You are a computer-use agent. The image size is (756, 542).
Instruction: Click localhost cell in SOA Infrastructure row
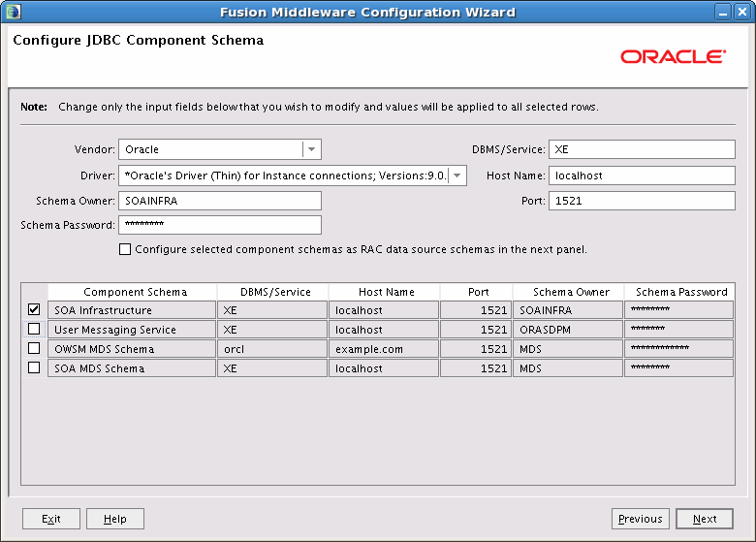[384, 310]
